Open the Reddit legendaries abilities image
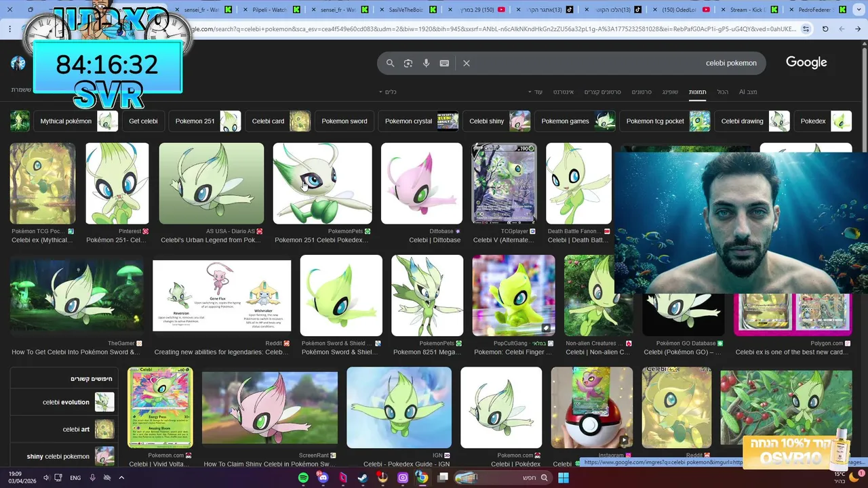This screenshot has height=488, width=868. (x=222, y=296)
